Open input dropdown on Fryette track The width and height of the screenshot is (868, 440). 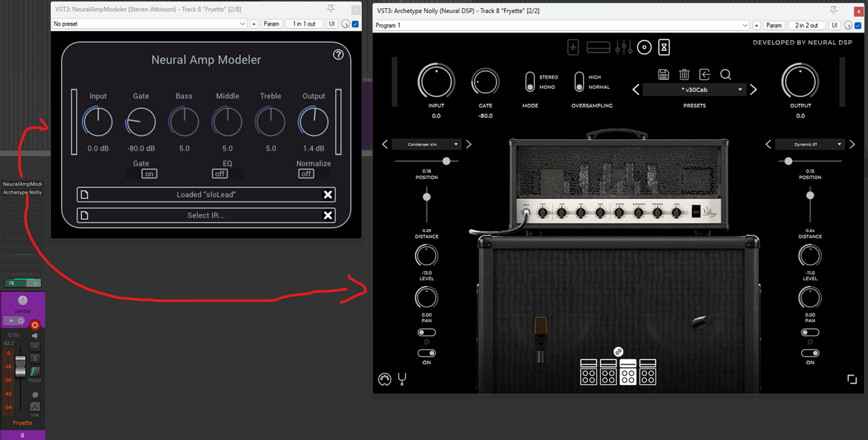(13, 321)
